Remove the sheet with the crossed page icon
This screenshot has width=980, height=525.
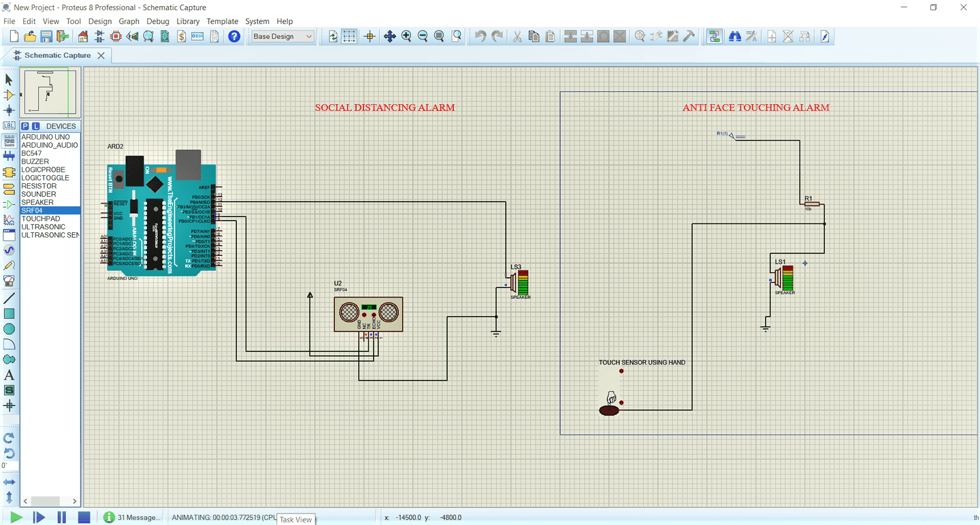[x=788, y=37]
